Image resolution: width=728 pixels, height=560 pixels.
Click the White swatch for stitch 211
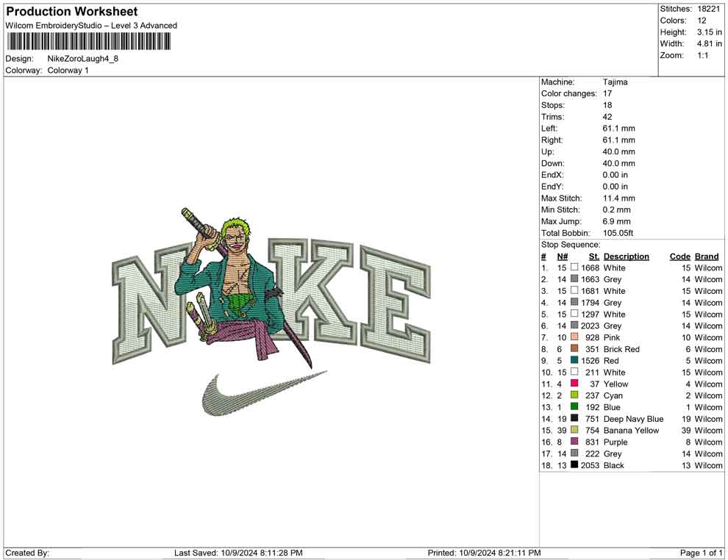[x=574, y=372]
